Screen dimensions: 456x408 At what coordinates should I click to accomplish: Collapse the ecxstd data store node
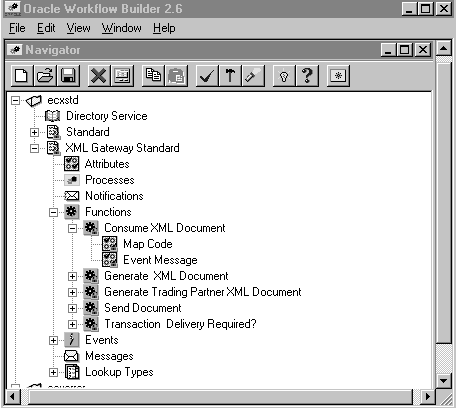point(15,100)
